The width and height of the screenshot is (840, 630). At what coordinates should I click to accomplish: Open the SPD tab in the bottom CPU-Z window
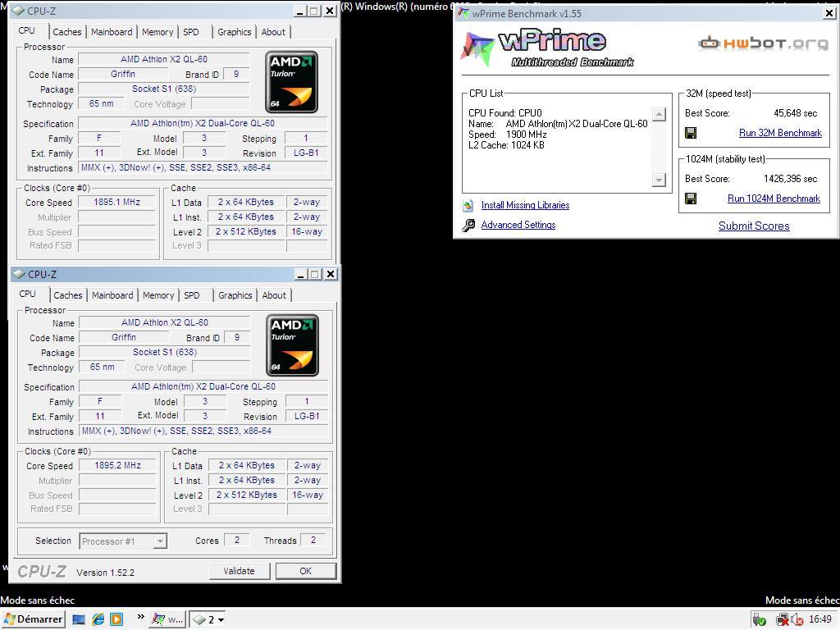192,295
